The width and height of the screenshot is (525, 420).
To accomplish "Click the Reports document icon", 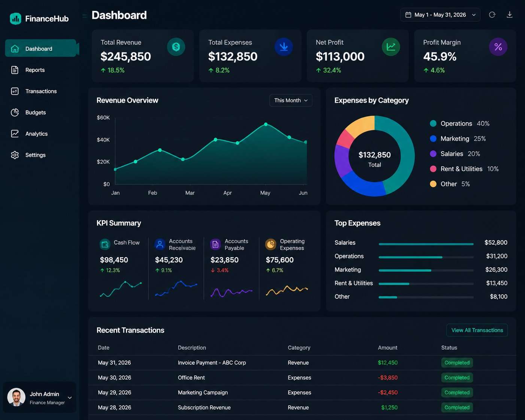I will (15, 70).
